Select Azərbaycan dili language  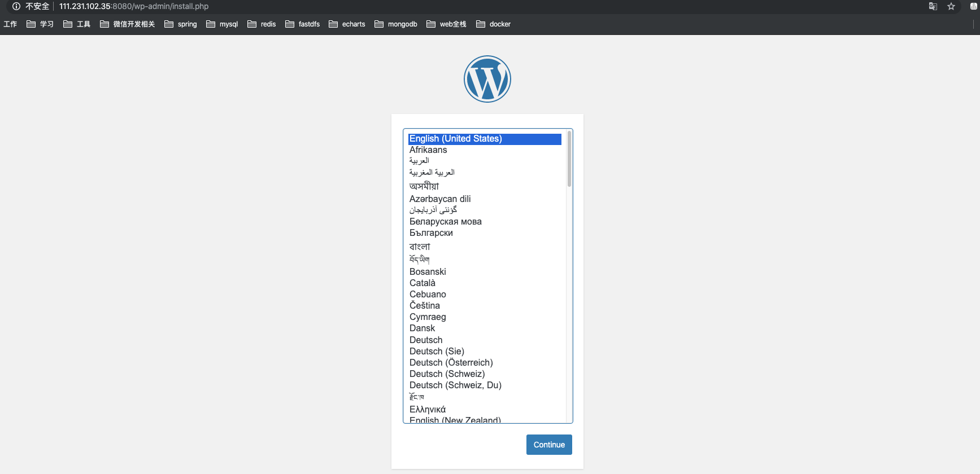pos(485,199)
